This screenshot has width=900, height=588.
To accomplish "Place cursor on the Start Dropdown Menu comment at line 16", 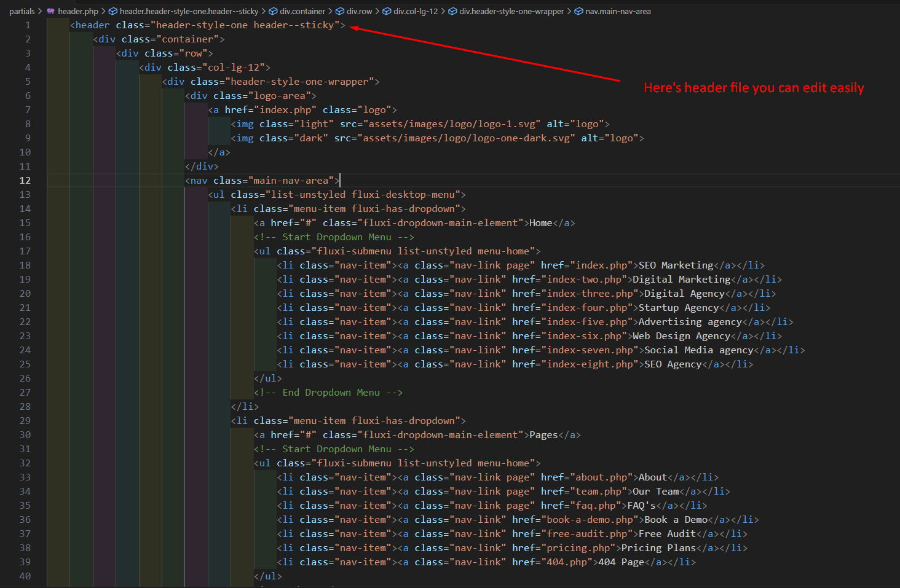I will 336,237.
